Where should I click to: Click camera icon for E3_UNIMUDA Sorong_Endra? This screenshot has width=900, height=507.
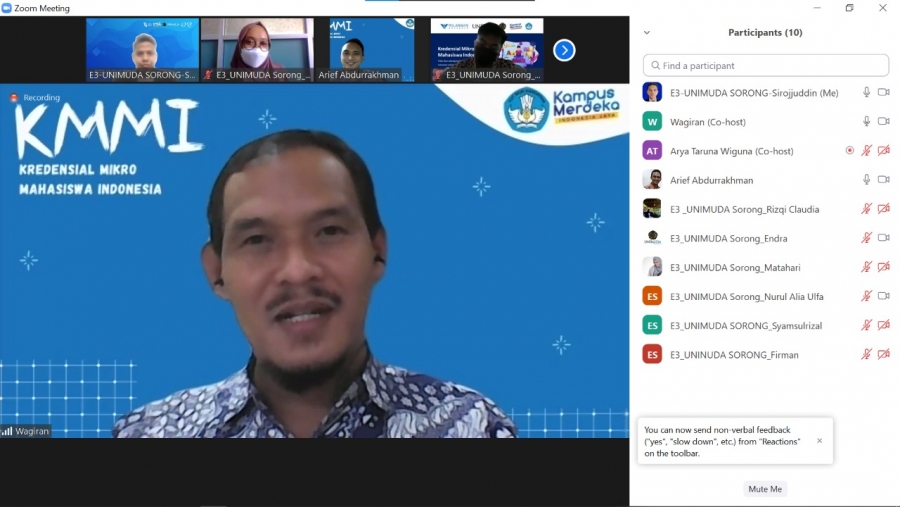point(883,238)
